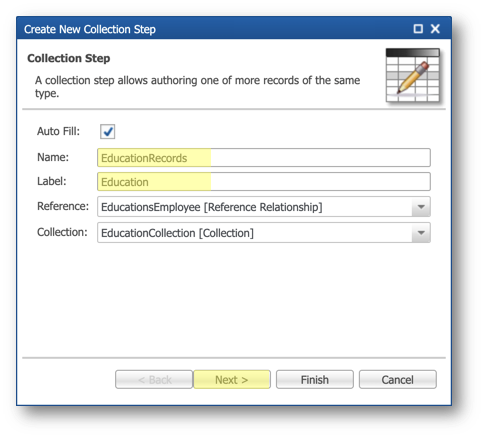The image size is (483, 437).
Task: Expand the Reference dropdown arrow
Action: [x=421, y=207]
